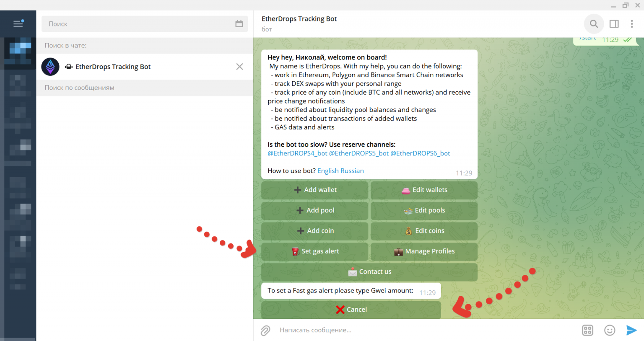Restore down the Telegram window
Image resolution: width=644 pixels, height=341 pixels.
click(x=626, y=5)
